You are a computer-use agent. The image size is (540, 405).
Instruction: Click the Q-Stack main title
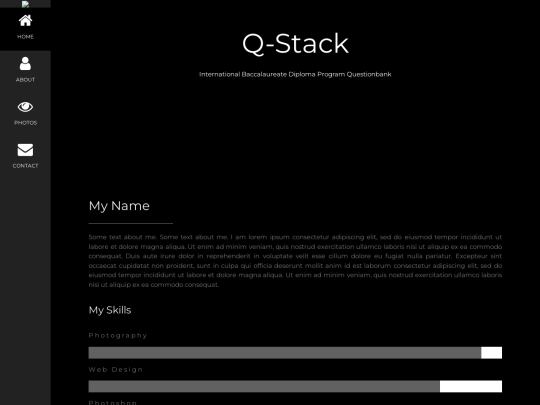[x=295, y=44]
